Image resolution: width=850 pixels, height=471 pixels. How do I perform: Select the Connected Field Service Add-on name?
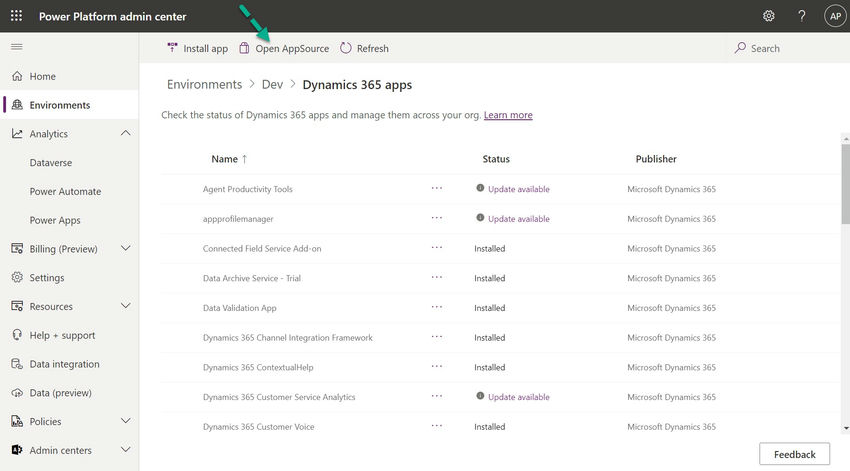pos(262,248)
